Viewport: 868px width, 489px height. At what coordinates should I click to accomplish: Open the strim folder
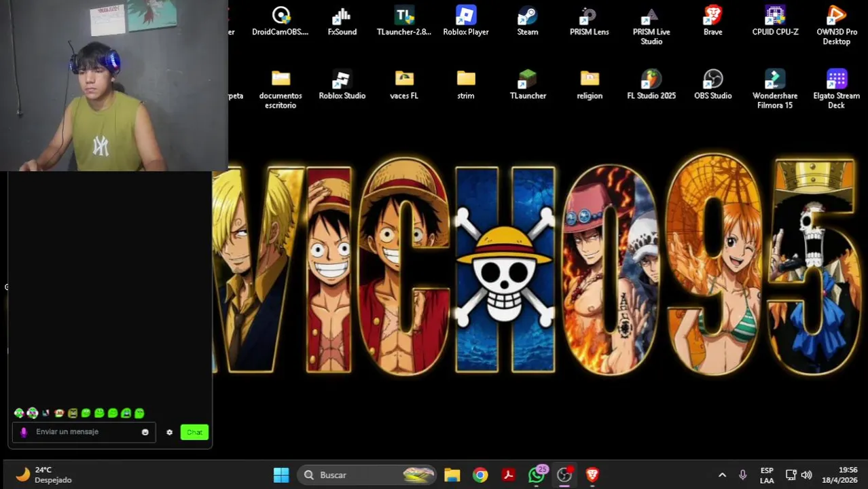[466, 85]
